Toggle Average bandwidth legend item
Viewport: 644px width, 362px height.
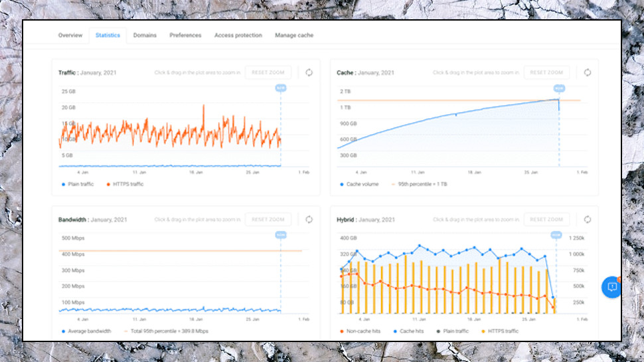(86, 331)
